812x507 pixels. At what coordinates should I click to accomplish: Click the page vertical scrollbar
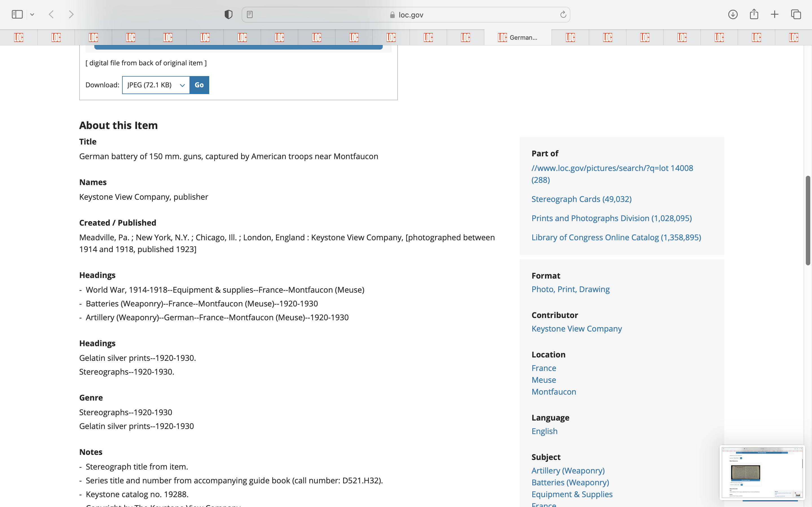click(808, 220)
